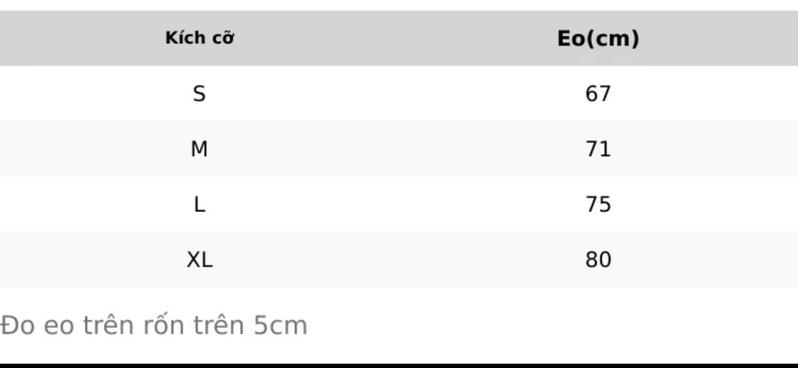Click the "Kích cỡ" column header
The width and height of the screenshot is (798, 368).
click(x=200, y=38)
